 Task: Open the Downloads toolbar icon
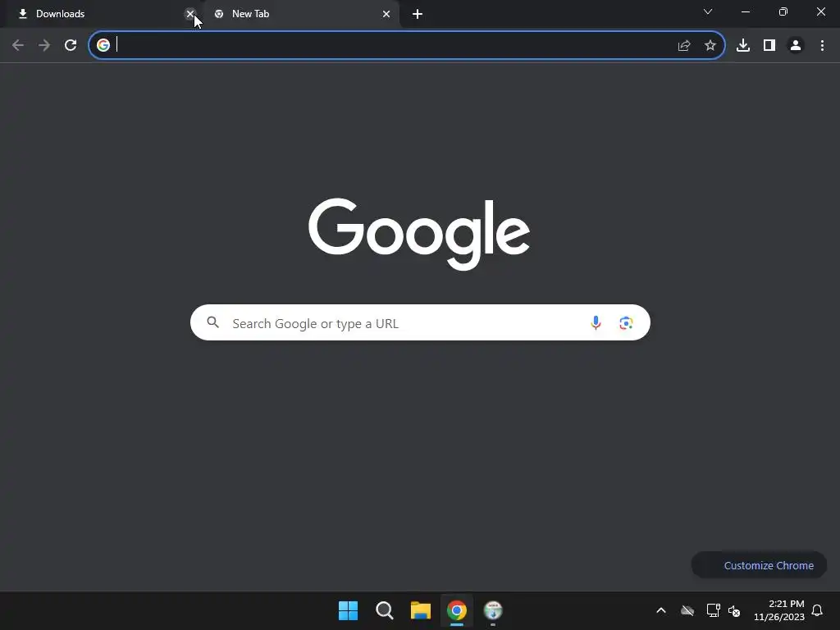pyautogui.click(x=743, y=46)
